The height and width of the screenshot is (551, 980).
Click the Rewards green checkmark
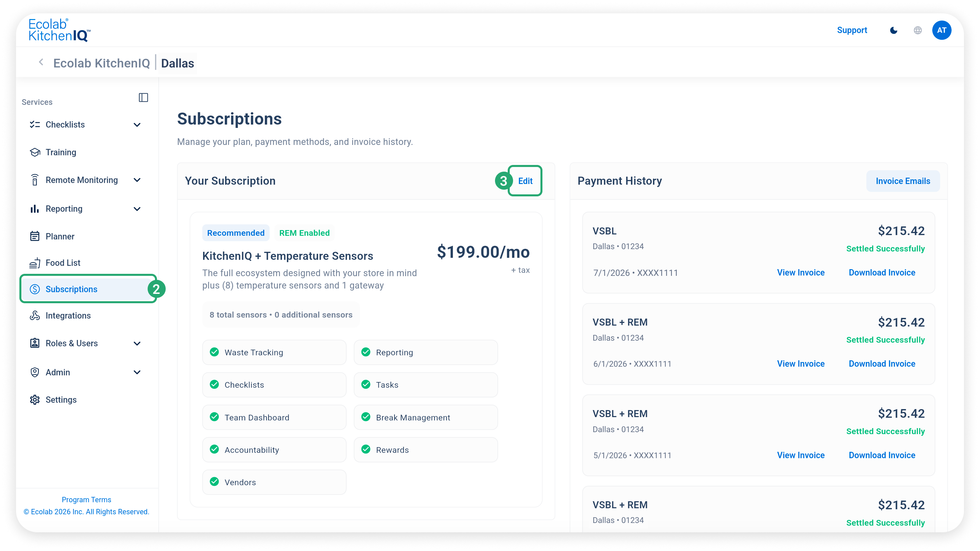366,449
